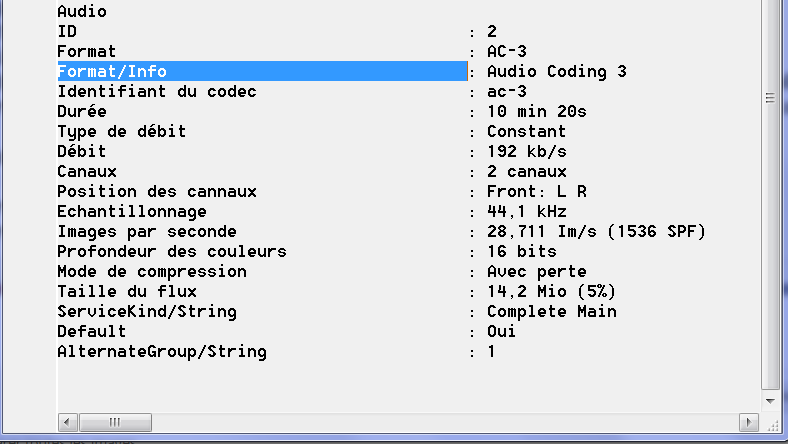Select the Durée row label

click(82, 111)
